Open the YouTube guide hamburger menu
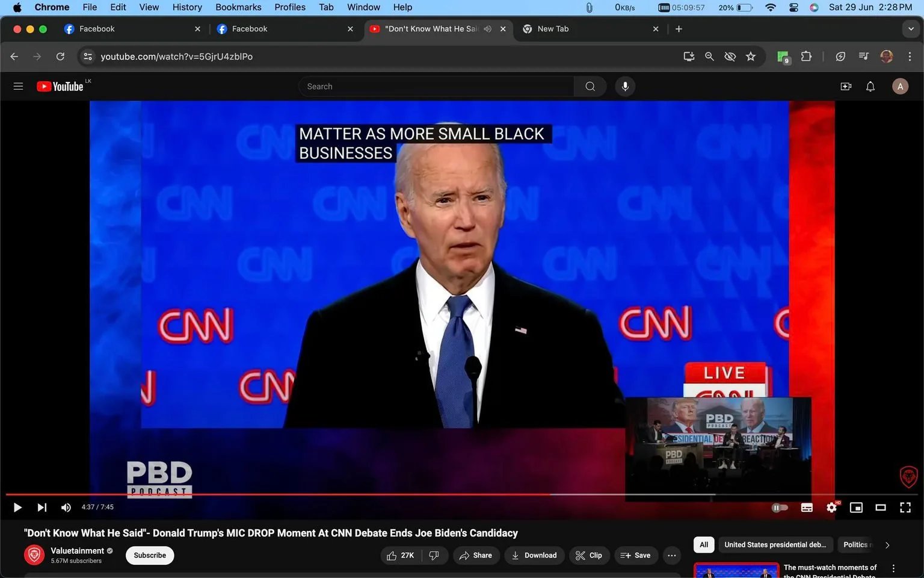The height and width of the screenshot is (578, 924). click(x=18, y=86)
